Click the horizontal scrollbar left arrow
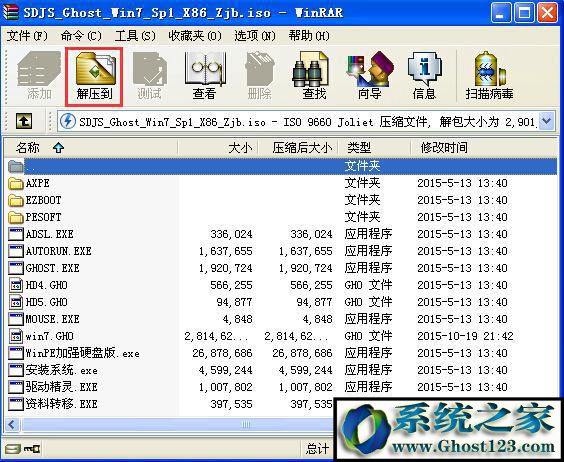Viewport: 564px width, 462px height. (x=12, y=425)
